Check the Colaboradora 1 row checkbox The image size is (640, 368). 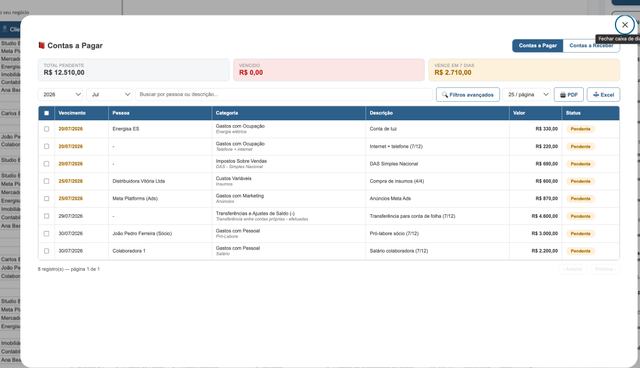(x=47, y=251)
